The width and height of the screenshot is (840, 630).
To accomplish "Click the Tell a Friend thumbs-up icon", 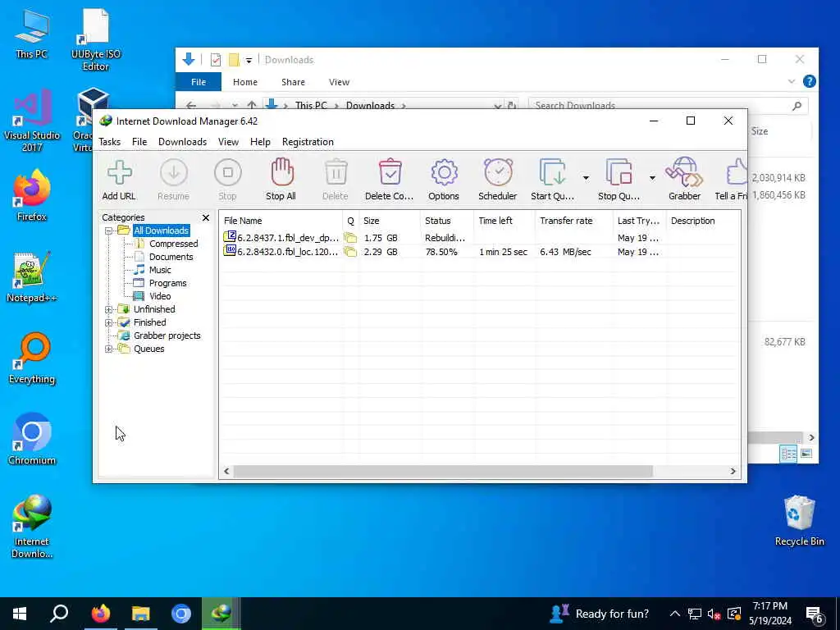I will [737, 172].
